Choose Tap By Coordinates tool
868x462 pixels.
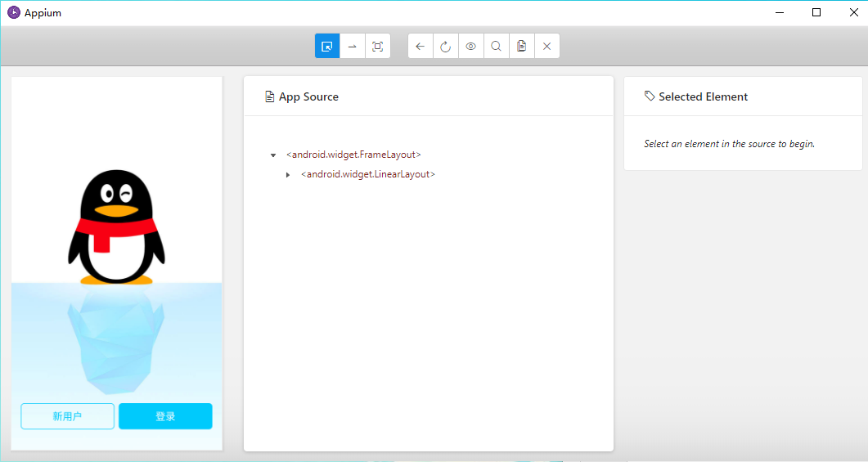377,46
